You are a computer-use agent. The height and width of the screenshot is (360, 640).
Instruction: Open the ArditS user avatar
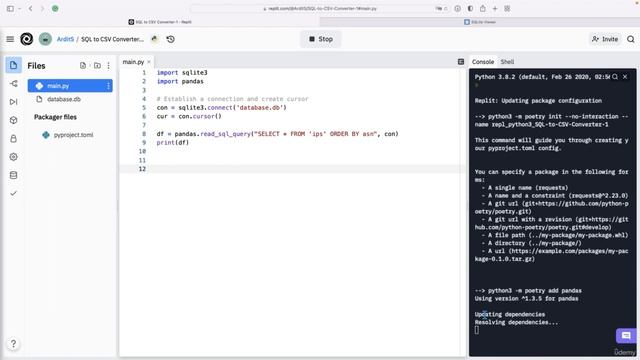45,39
